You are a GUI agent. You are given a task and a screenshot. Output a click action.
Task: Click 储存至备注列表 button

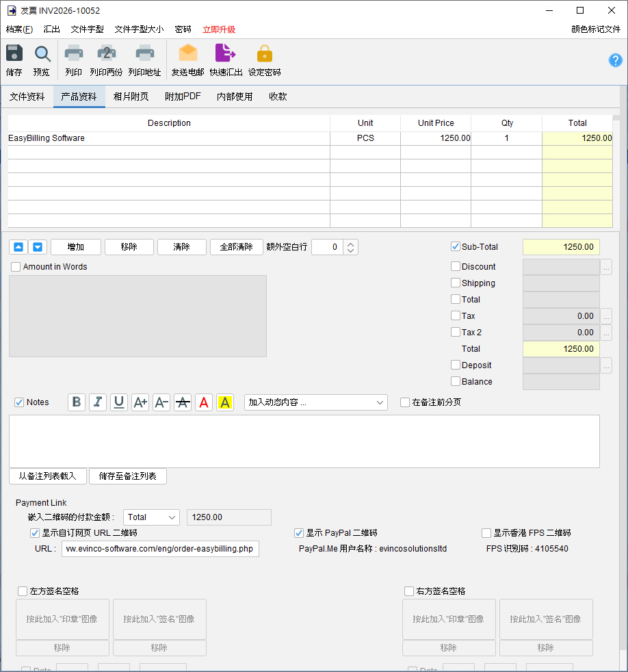coord(128,476)
